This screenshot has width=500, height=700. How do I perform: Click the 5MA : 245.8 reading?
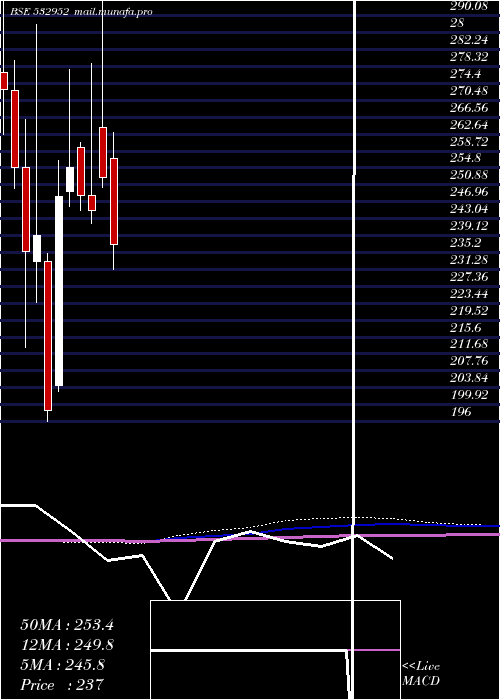point(63,665)
